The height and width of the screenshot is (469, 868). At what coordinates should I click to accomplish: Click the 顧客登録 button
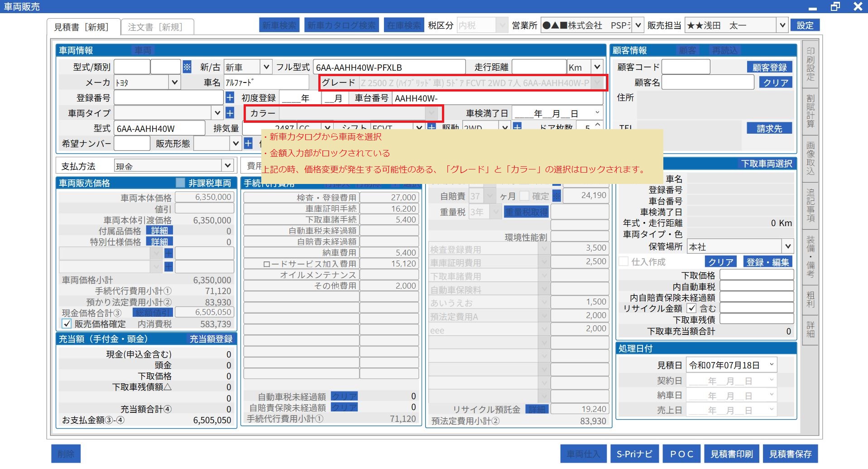pyautogui.click(x=769, y=68)
